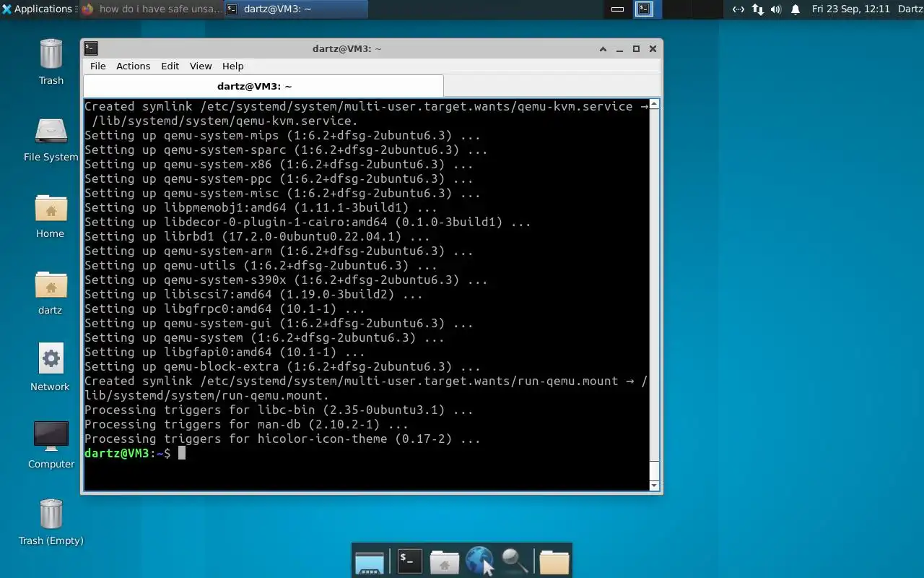Click the line 'Setting up libdecor-0-plugin-1-cairo'
Viewport: 924px width, 578px height.
(x=308, y=222)
